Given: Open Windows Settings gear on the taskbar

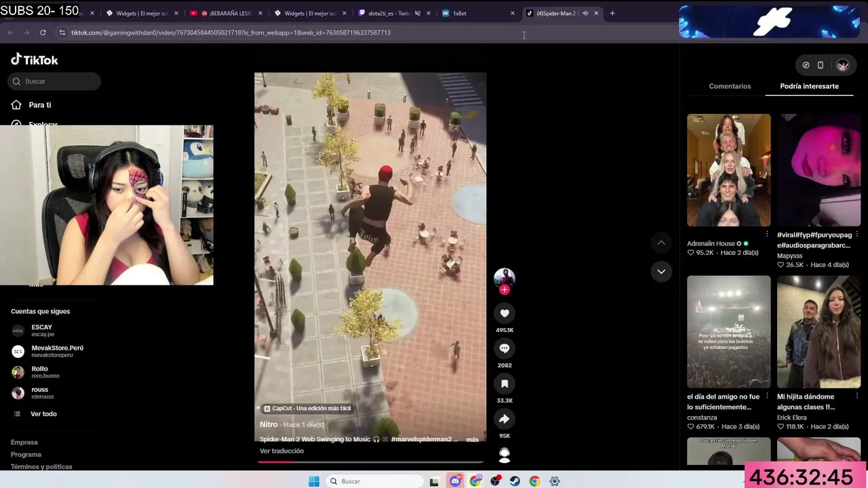Looking at the screenshot, I should click(555, 481).
